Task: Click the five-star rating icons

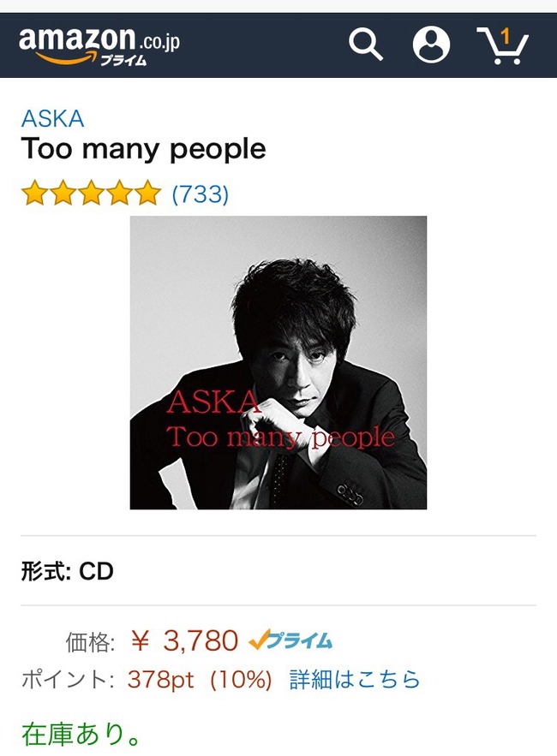Action: [91, 193]
